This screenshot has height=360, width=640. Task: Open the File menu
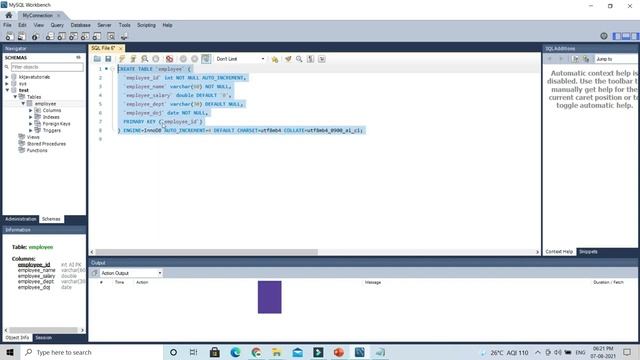7,25
